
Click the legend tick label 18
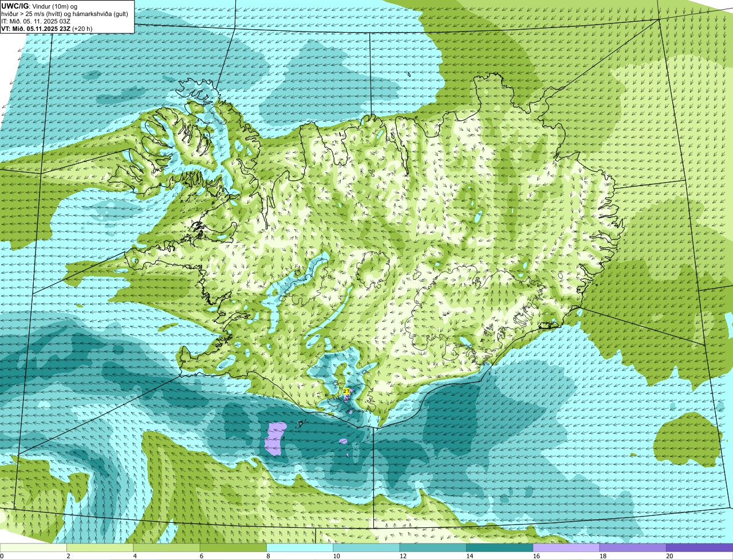[x=602, y=556]
